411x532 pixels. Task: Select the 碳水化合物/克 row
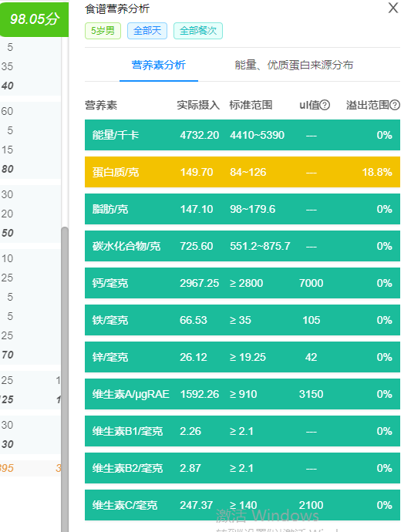(242, 246)
